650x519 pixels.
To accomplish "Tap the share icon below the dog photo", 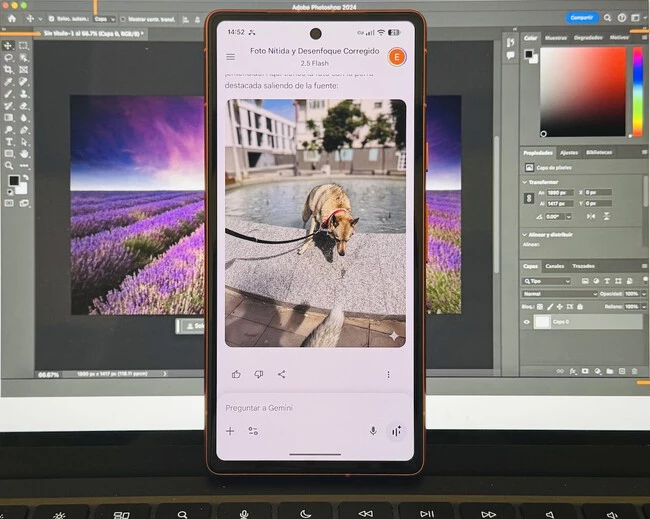I will [x=281, y=374].
